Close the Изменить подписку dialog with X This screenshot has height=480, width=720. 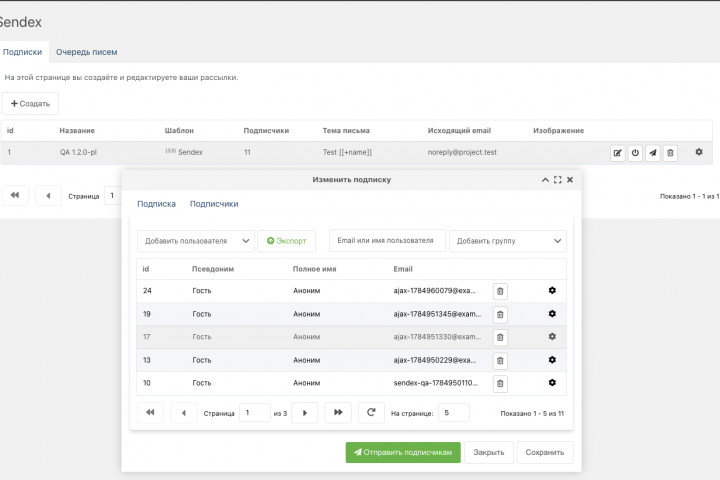point(570,180)
